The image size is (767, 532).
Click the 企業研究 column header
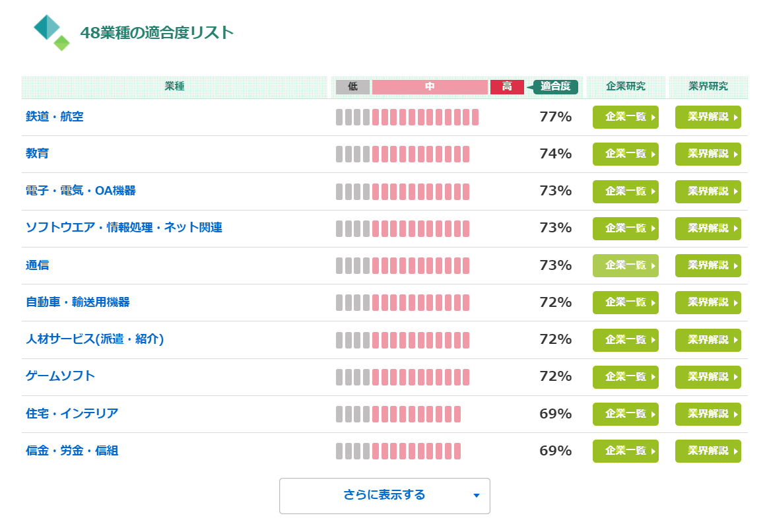(625, 86)
